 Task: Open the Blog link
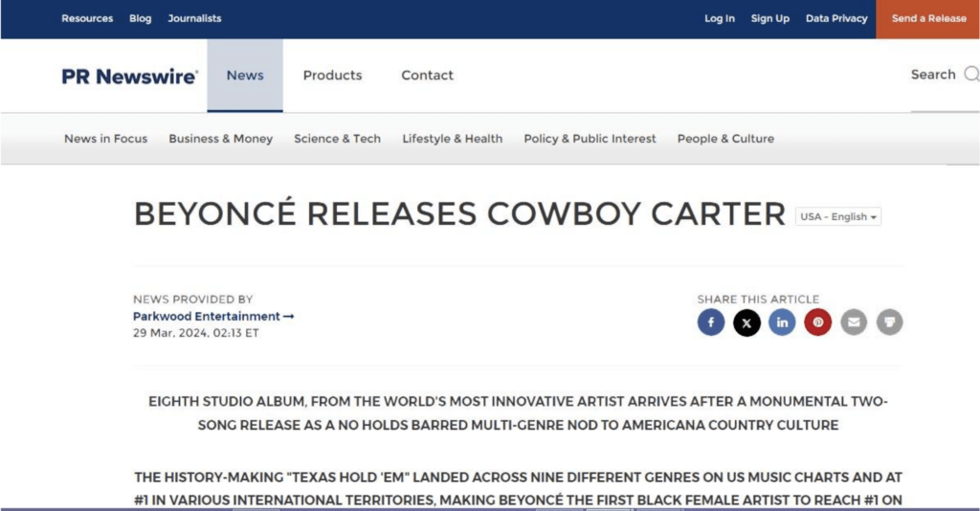pos(140,19)
